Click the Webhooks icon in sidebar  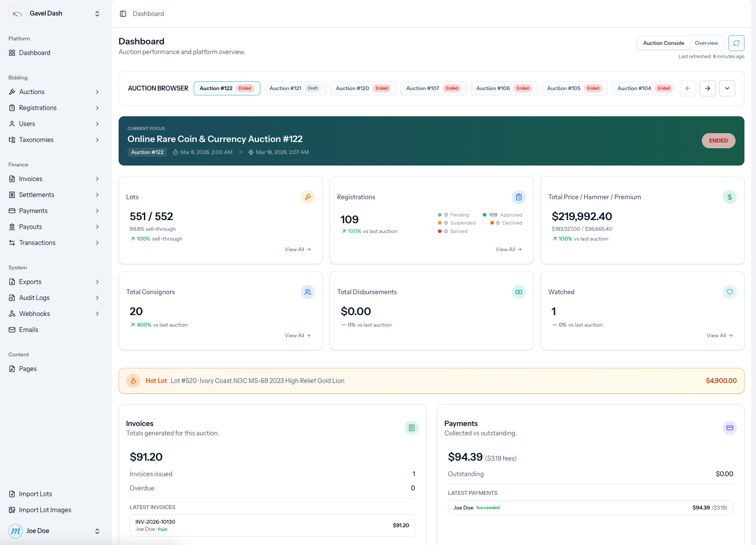point(12,314)
